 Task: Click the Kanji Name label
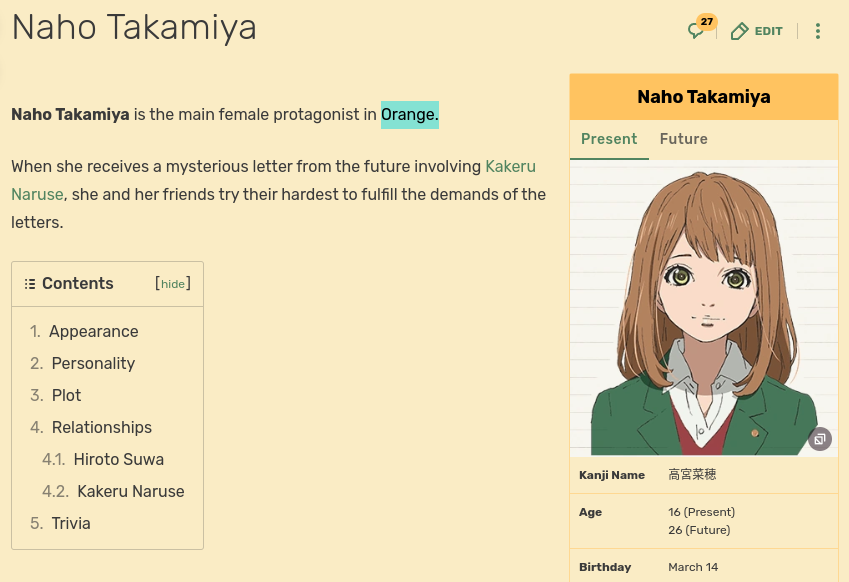click(612, 475)
